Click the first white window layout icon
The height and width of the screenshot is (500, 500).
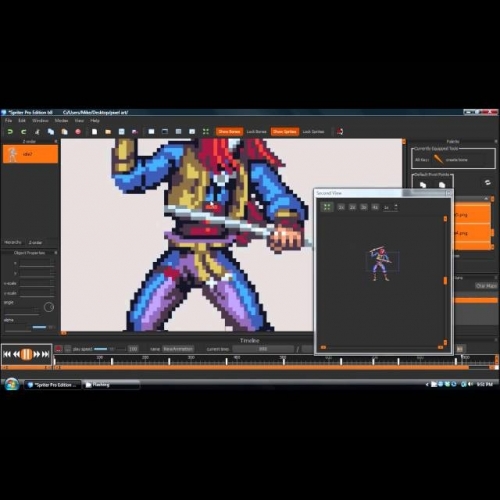pos(151,132)
